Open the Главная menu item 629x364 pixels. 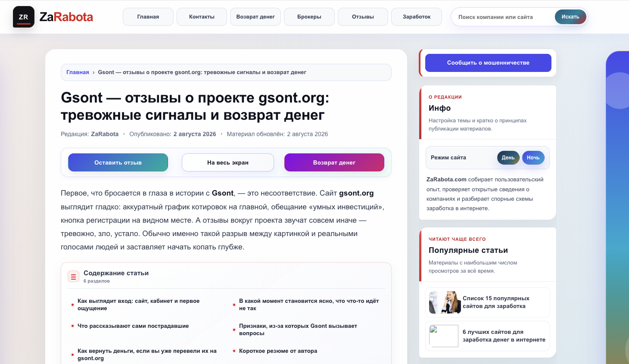(148, 17)
